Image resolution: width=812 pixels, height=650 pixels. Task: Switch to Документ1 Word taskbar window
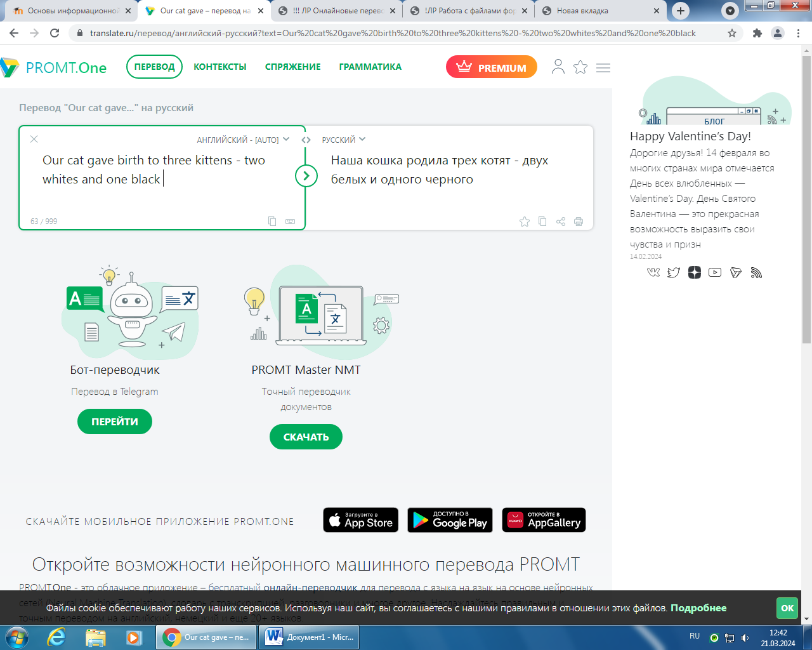[x=310, y=637]
